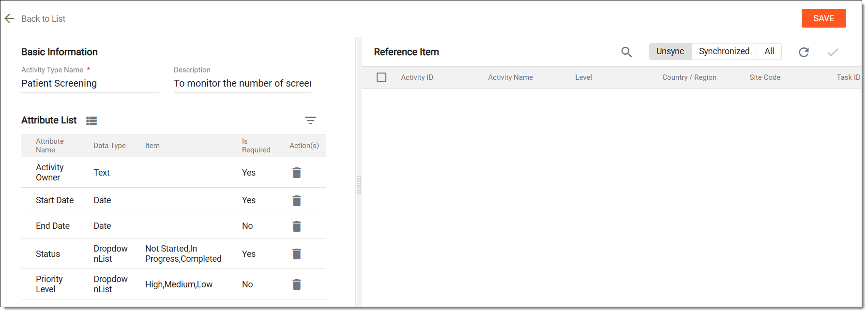Click the panel splitter handle
The height and width of the screenshot is (313, 868).
pyautogui.click(x=359, y=185)
